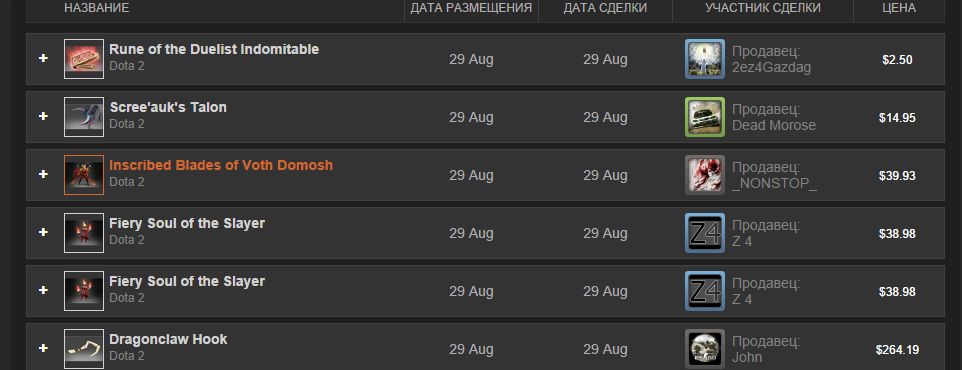Click the ДАТА СДЕЛКИ column header
This screenshot has height=370, width=962.
tap(605, 8)
